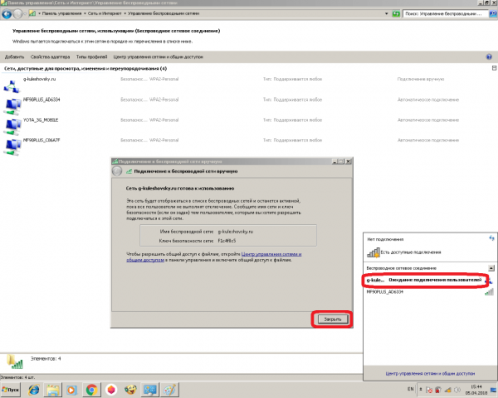Click the Forward navigation arrow
Image resolution: width=498 pixels, height=398 pixels.
[18, 14]
